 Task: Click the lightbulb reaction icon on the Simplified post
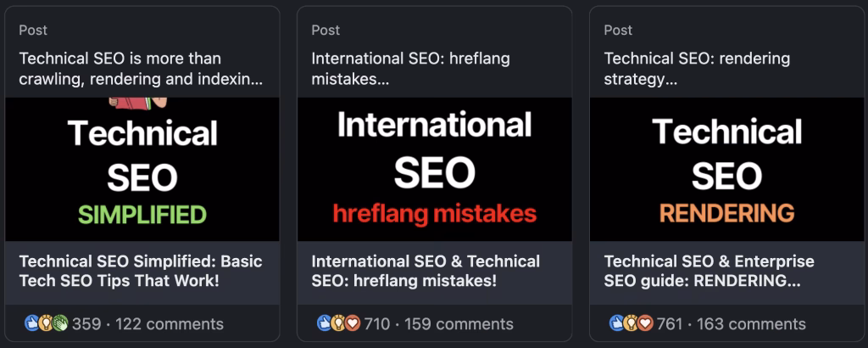(46, 323)
